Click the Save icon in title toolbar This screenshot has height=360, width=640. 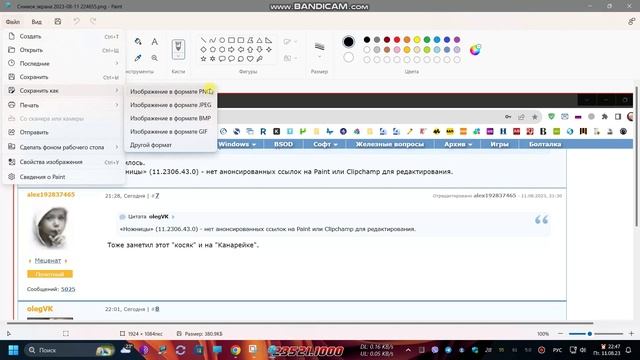click(58, 22)
